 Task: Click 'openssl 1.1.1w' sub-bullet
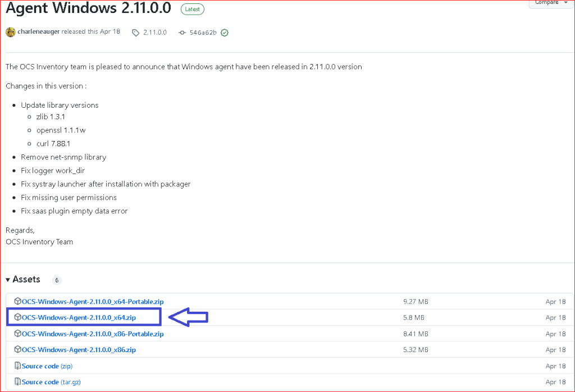pos(61,130)
